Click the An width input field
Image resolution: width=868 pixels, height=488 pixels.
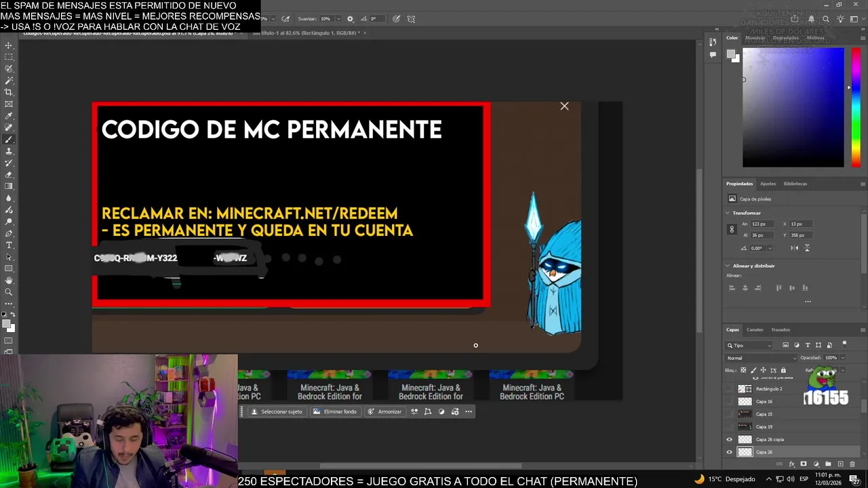[x=762, y=224]
